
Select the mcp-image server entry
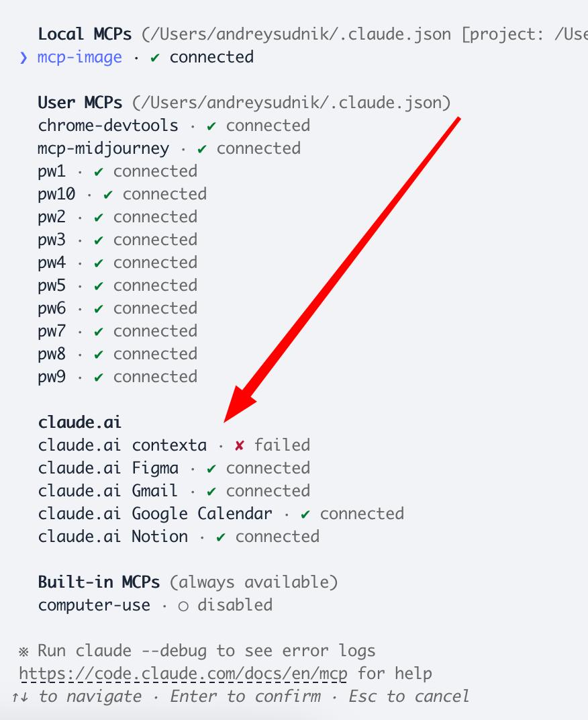tap(79, 57)
